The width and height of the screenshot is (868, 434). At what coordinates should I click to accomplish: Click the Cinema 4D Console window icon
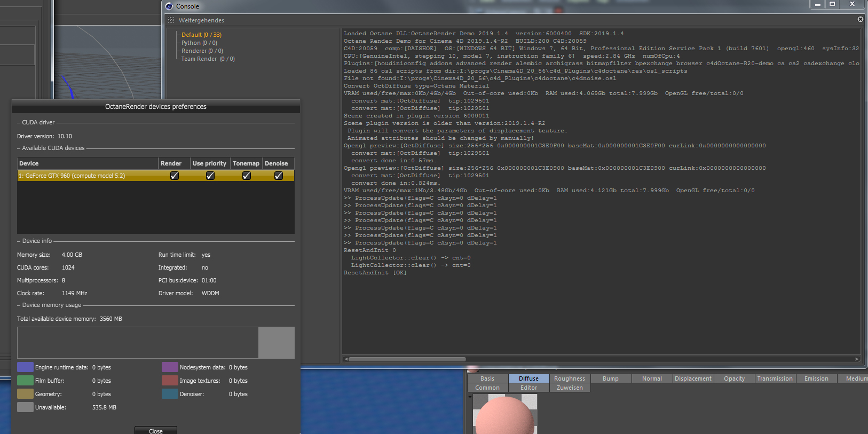[x=169, y=6]
